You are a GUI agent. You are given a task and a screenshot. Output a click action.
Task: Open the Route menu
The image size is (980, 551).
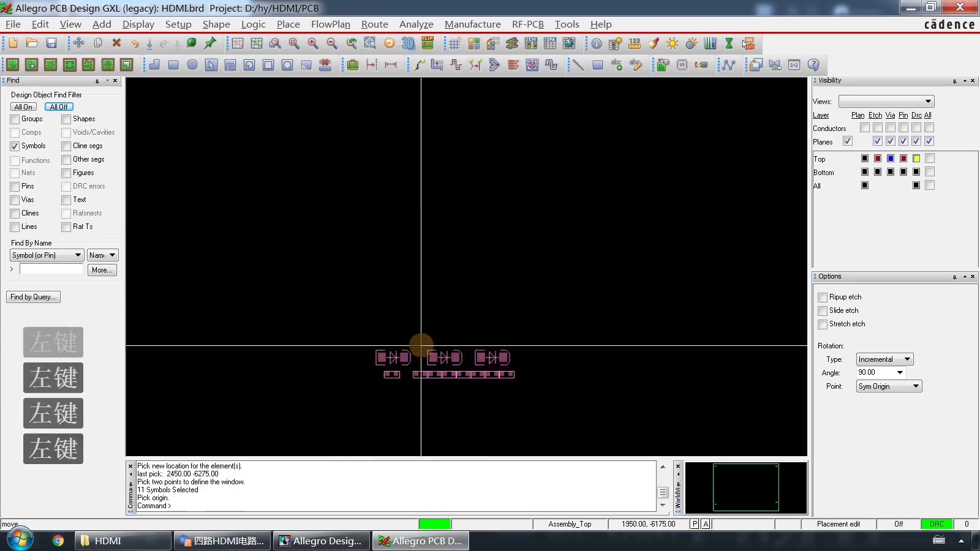tap(374, 24)
